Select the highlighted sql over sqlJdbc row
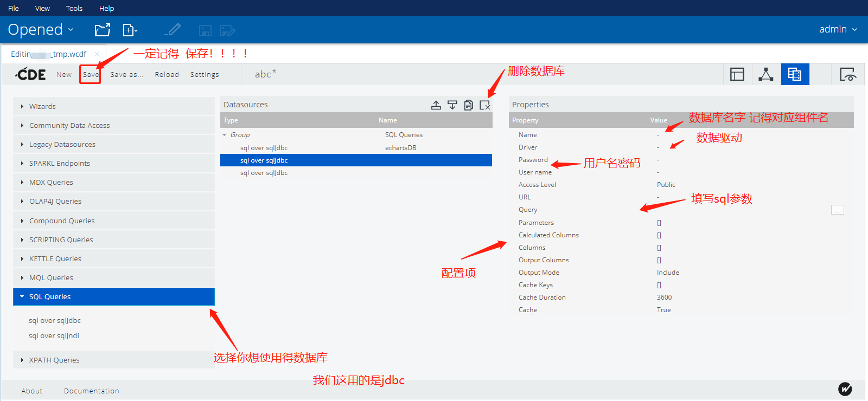Image resolution: width=868 pixels, height=401 pixels. pos(356,160)
